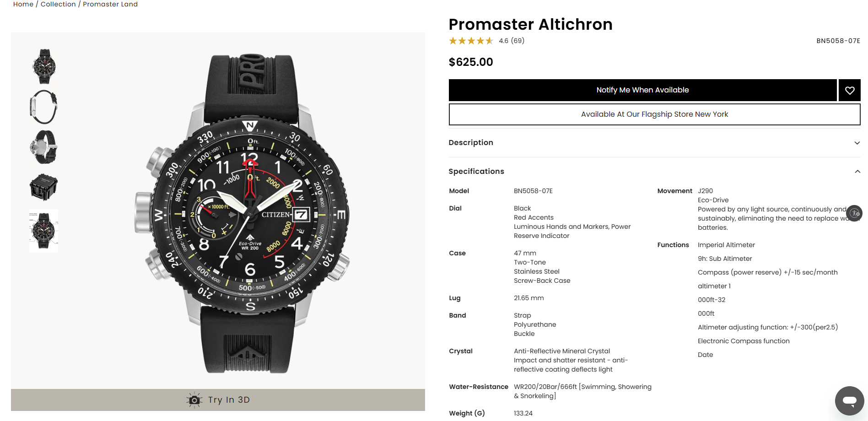Click Notify Me When Available button

[x=643, y=90]
